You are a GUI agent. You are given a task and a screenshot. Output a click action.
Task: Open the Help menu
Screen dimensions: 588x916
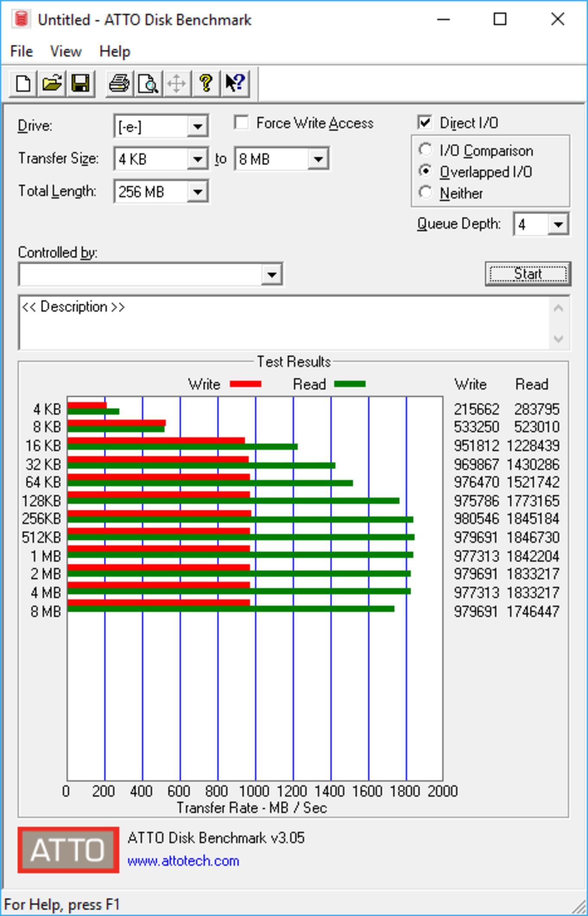115,51
